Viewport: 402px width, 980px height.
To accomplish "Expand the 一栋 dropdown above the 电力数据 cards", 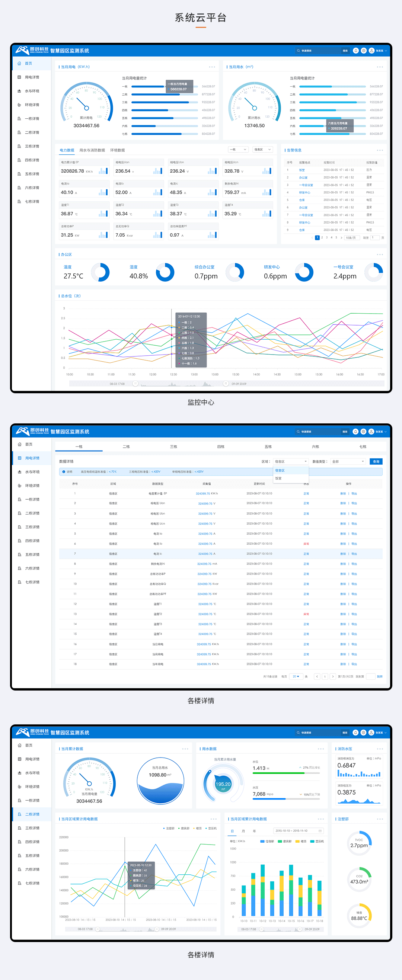I will pyautogui.click(x=238, y=150).
